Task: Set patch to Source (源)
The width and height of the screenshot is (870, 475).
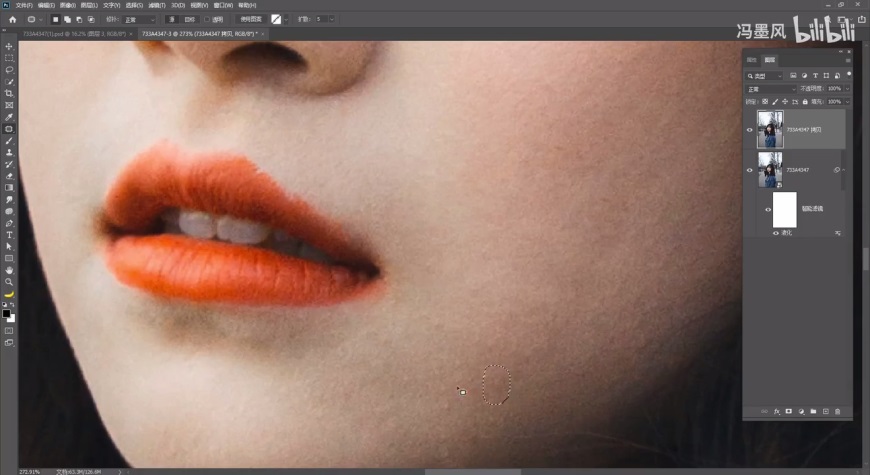Action: 172,19
